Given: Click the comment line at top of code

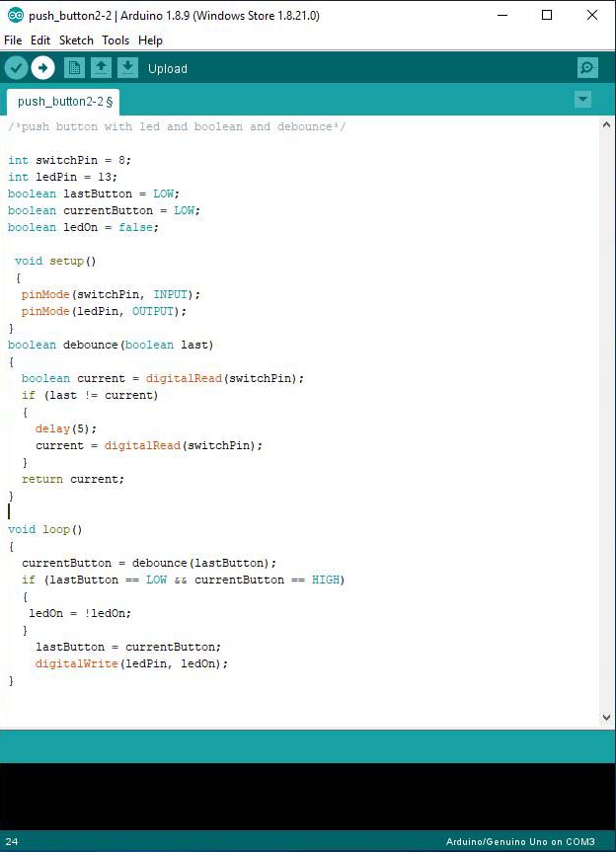Looking at the screenshot, I should pos(177,126).
